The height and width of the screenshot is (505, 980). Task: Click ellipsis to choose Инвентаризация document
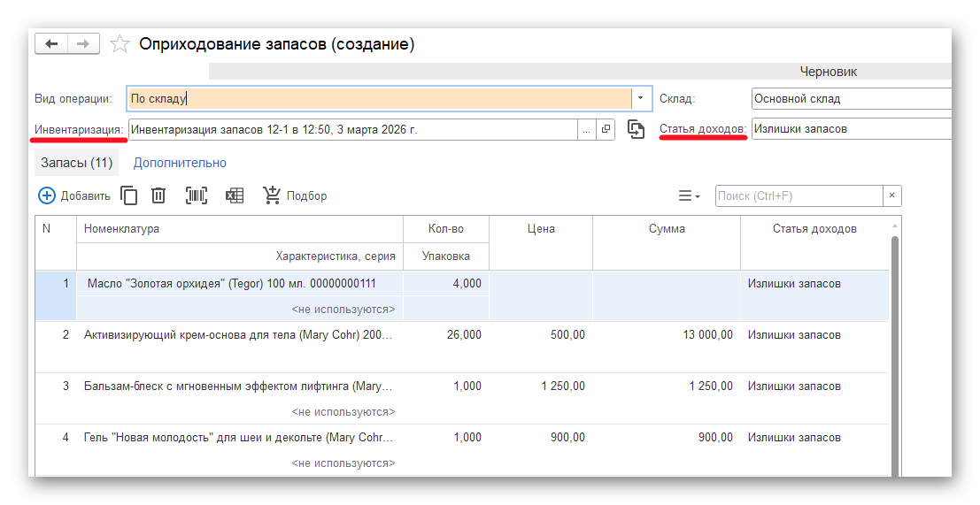coord(586,129)
